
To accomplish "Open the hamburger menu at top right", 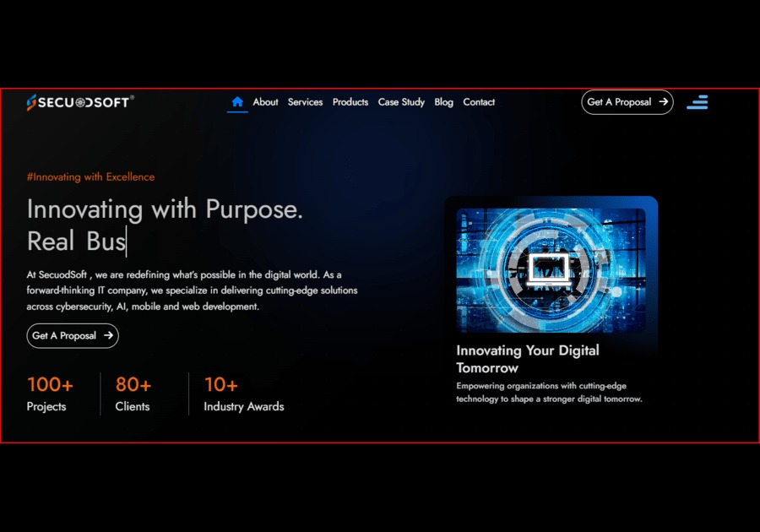I will pos(698,102).
